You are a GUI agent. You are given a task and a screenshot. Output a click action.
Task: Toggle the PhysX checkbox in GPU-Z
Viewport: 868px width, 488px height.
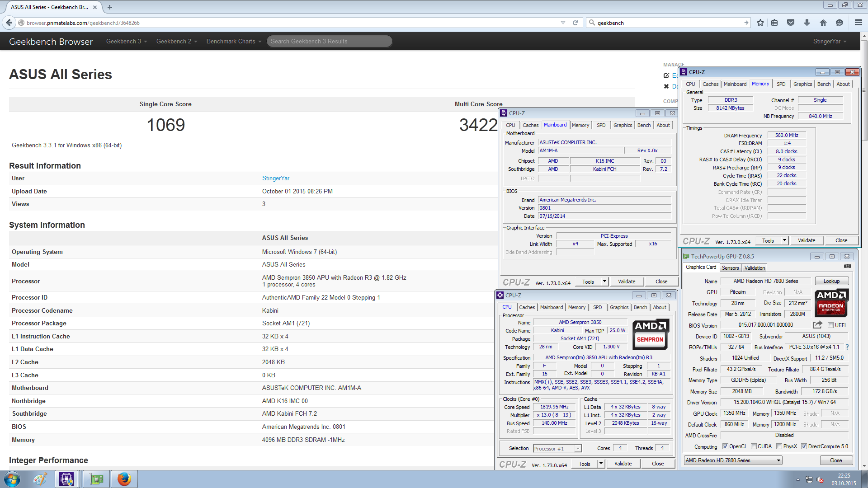pyautogui.click(x=779, y=446)
